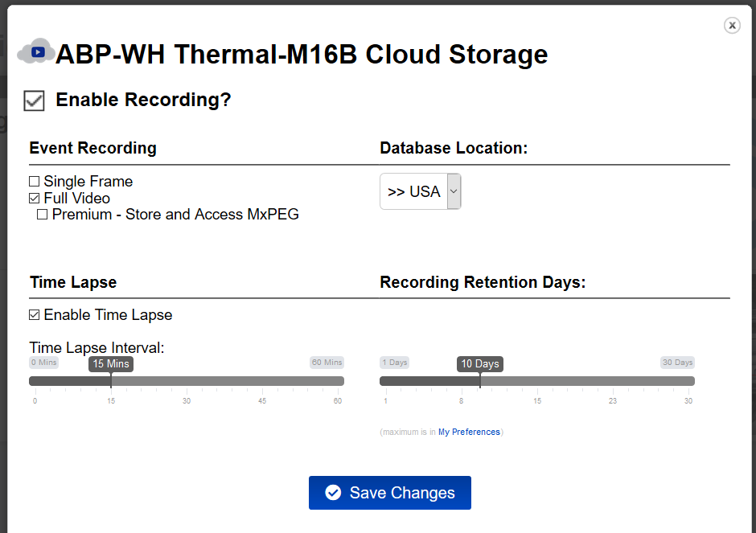Enable Premium Store and Access MxPEG

(43, 215)
